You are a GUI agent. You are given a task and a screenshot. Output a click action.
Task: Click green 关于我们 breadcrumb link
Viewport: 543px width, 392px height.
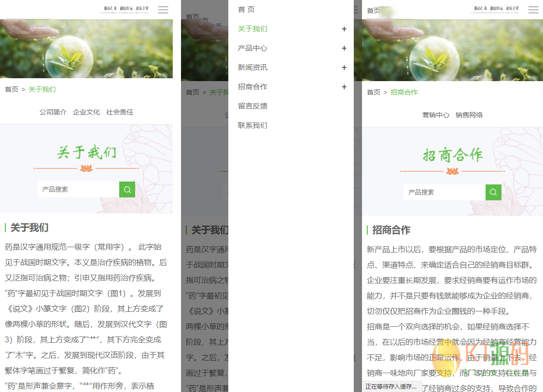click(42, 89)
